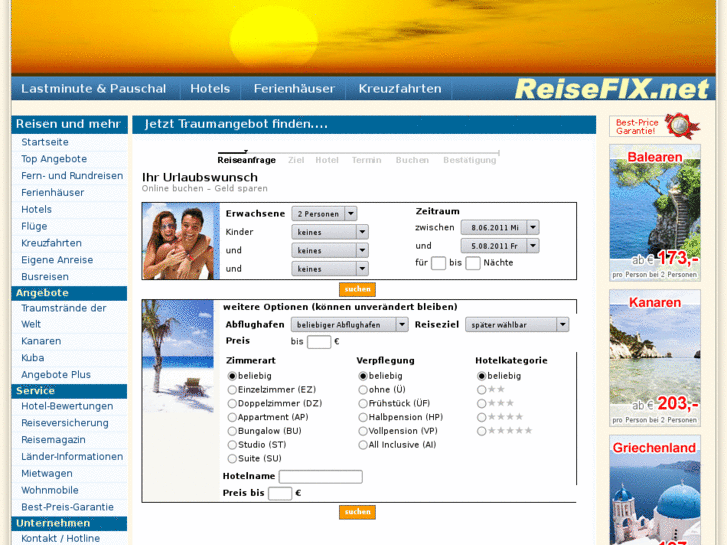Select Appartment (AP) radio
This screenshot has width=727, height=545.
pyautogui.click(x=232, y=417)
